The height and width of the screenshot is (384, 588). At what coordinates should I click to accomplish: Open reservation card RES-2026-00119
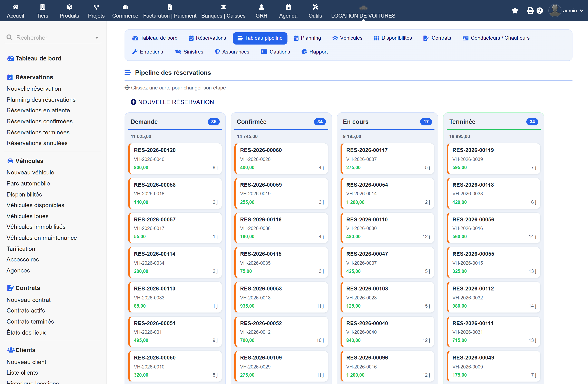[494, 159]
